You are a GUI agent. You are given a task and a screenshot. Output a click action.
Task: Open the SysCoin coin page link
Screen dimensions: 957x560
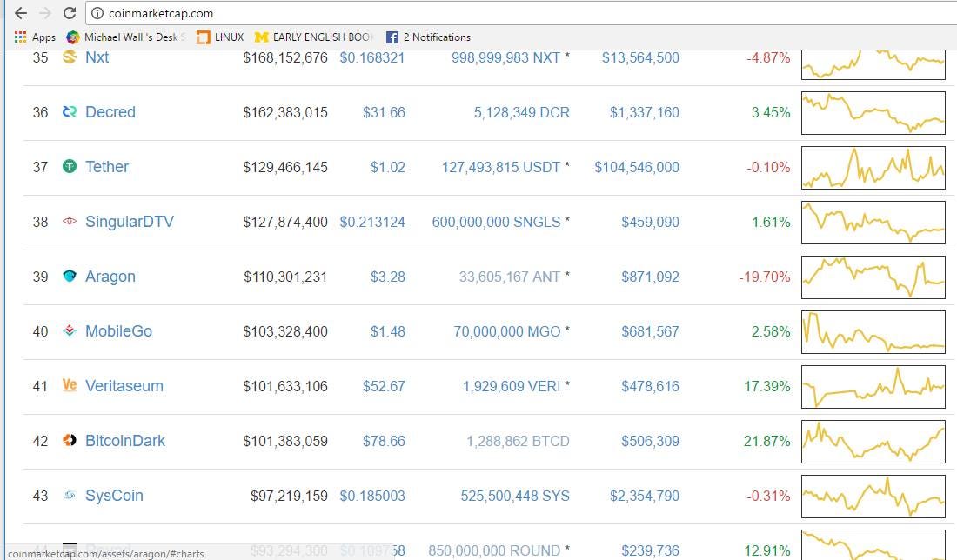(x=114, y=496)
